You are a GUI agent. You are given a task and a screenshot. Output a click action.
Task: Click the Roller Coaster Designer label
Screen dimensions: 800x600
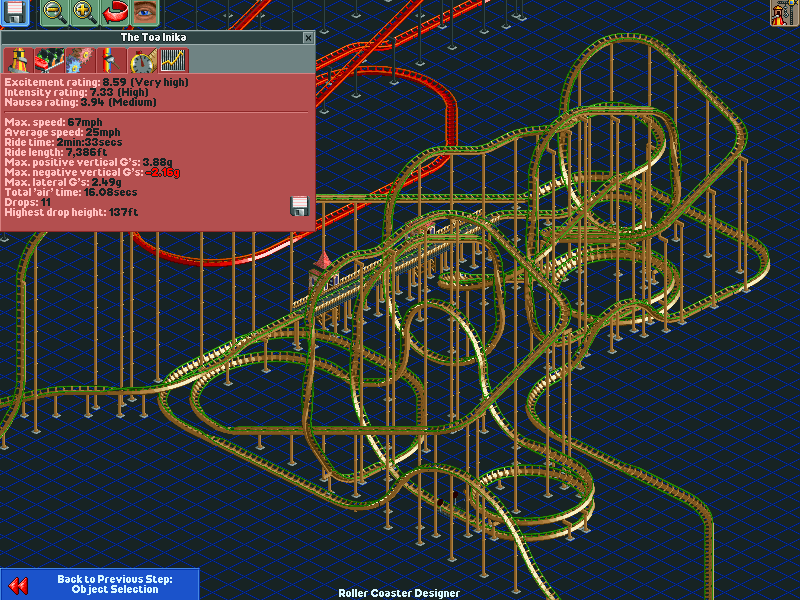[399, 593]
